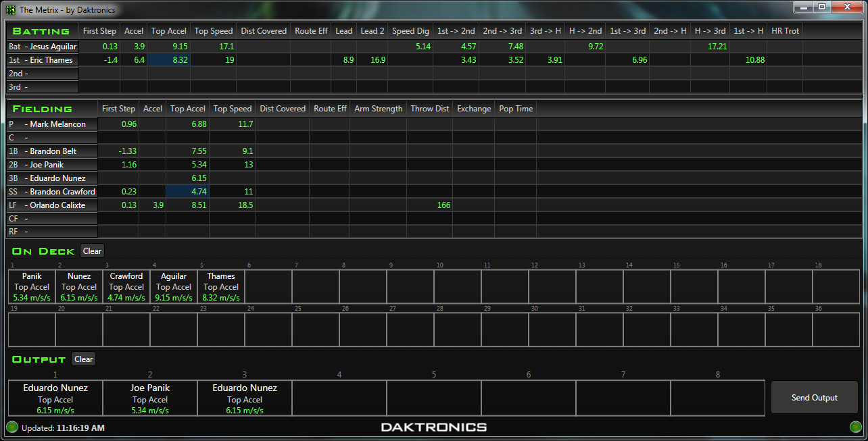The image size is (868, 441).
Task: Click the Joe Panik card in Output slot 2
Action: click(150, 398)
